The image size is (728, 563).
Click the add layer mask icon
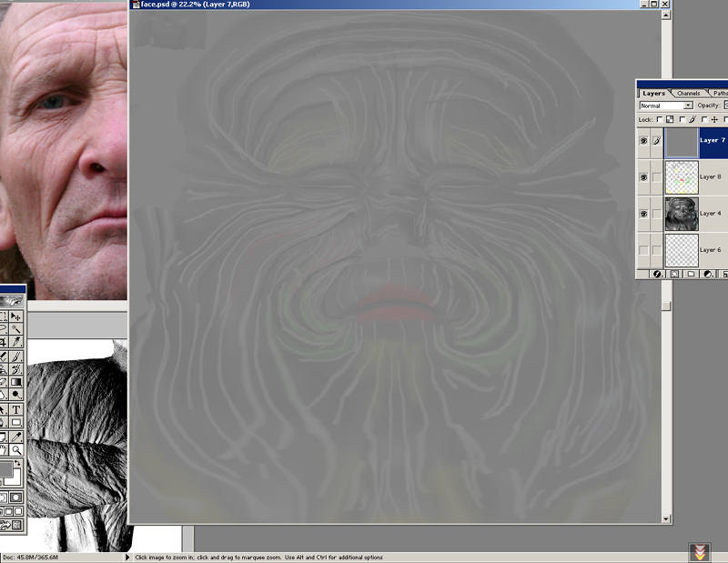(675, 274)
